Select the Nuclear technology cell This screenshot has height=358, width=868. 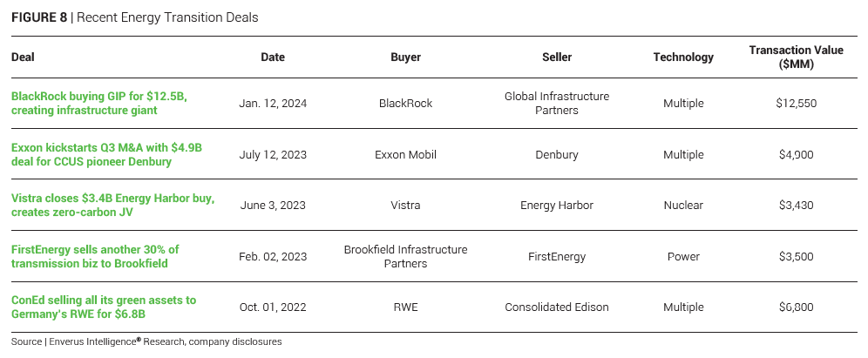tap(683, 206)
